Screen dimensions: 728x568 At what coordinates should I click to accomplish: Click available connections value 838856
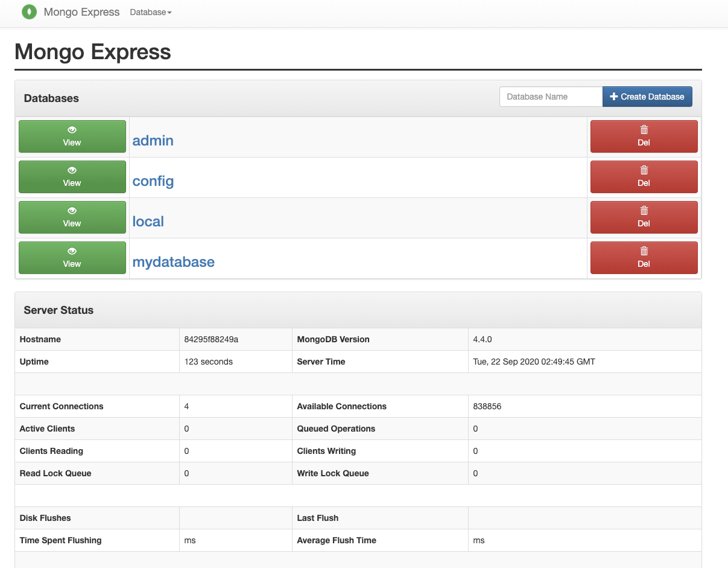click(x=487, y=406)
